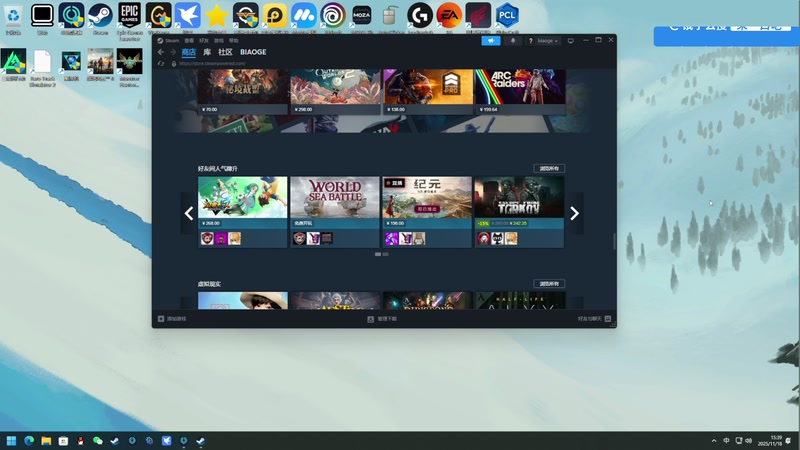Viewport: 800px width, 450px height.
Task: Open the Steam menu
Action: tap(168, 40)
